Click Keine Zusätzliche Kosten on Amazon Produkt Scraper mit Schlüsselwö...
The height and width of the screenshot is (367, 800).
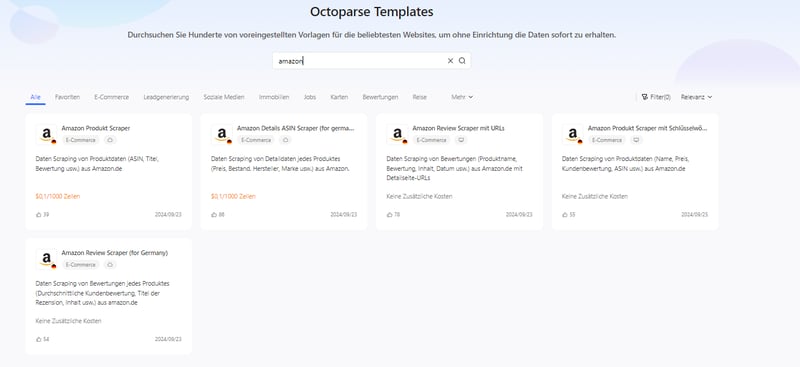point(594,197)
